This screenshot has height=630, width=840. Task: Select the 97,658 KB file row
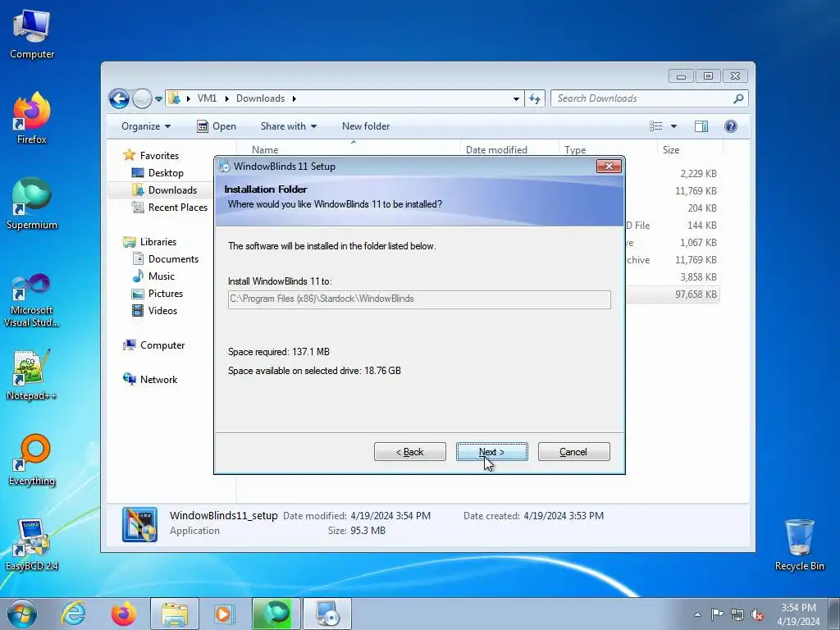coord(673,294)
